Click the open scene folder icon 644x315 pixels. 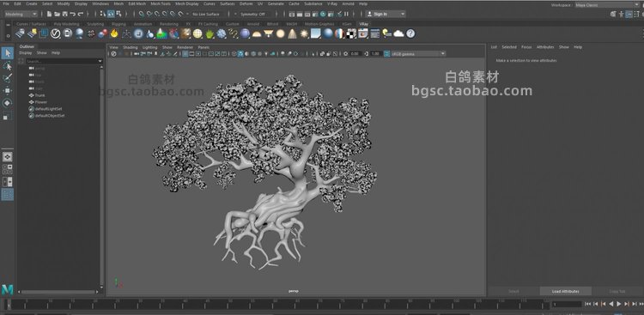pos(57,14)
